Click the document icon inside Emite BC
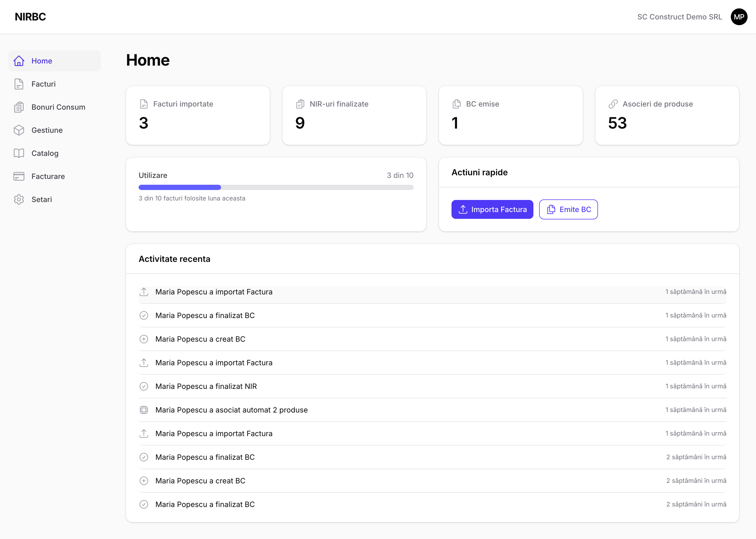This screenshot has width=756, height=539. coord(551,209)
